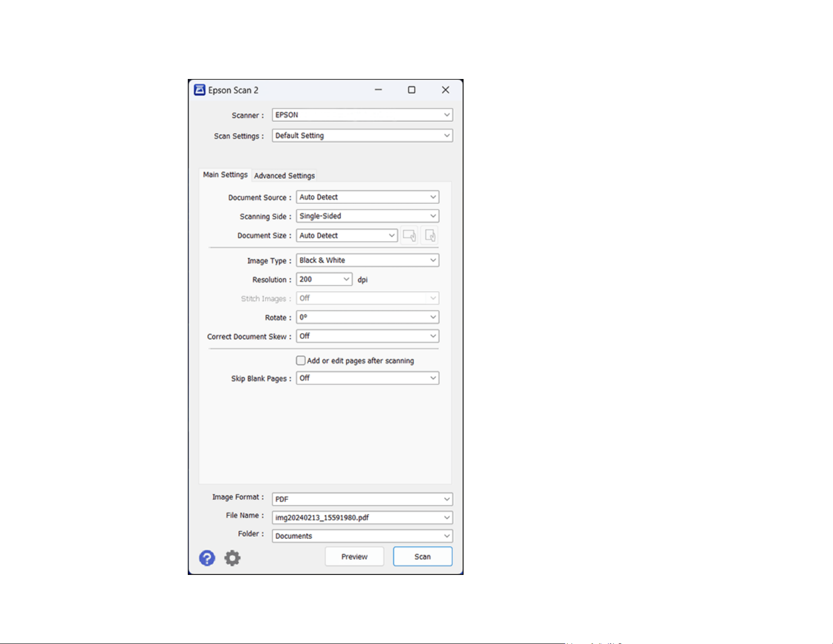Change Image Type from Black & White
This screenshot has height=644, width=833.
368,260
